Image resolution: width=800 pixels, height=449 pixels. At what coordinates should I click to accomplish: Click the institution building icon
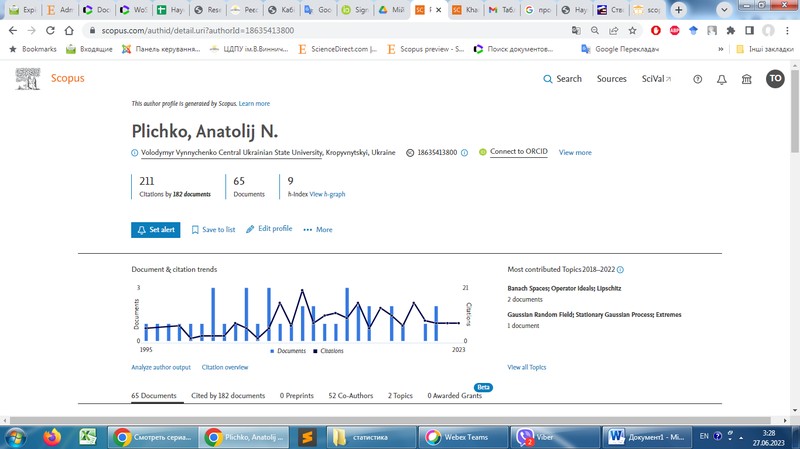pos(746,79)
